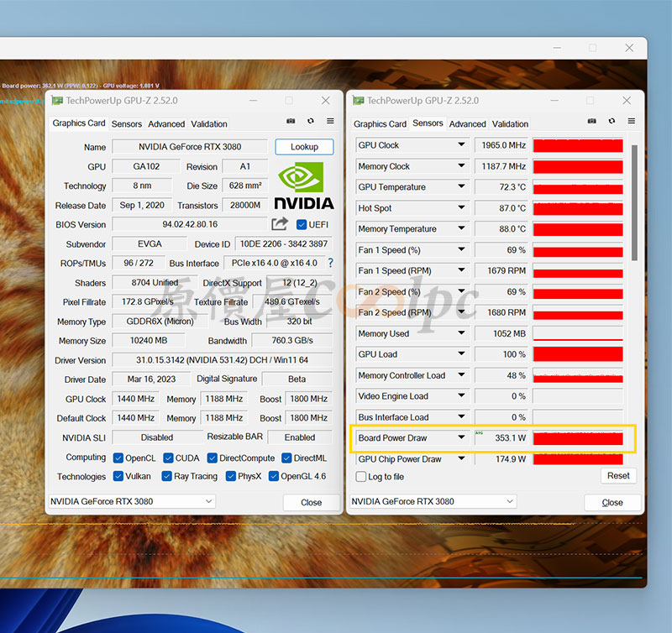Screen dimensions: 672x633
Task: Switch to Validation tab in left GPU-Z window
Action: click(x=208, y=123)
